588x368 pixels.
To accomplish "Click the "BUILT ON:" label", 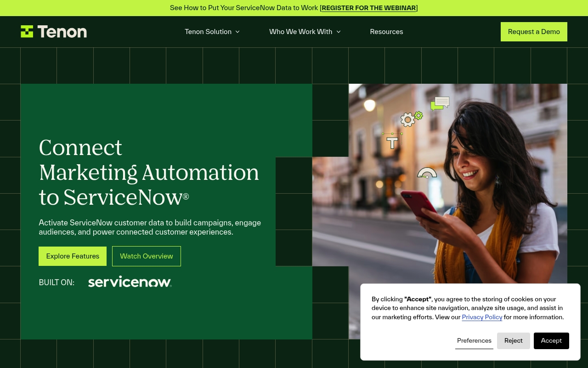I will [57, 282].
